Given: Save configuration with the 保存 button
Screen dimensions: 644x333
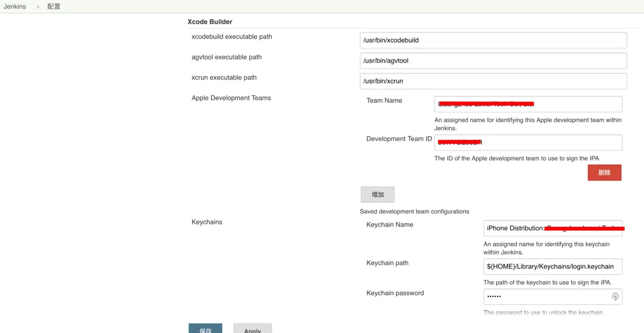Looking at the screenshot, I should 205,329.
